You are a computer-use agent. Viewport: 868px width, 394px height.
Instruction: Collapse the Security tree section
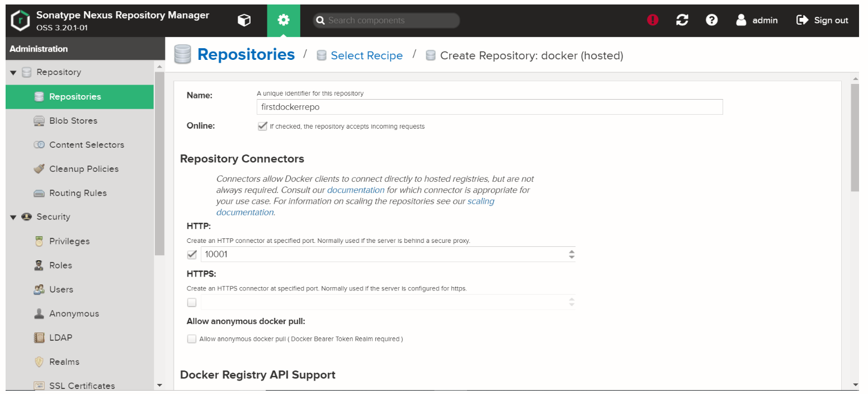click(x=13, y=217)
